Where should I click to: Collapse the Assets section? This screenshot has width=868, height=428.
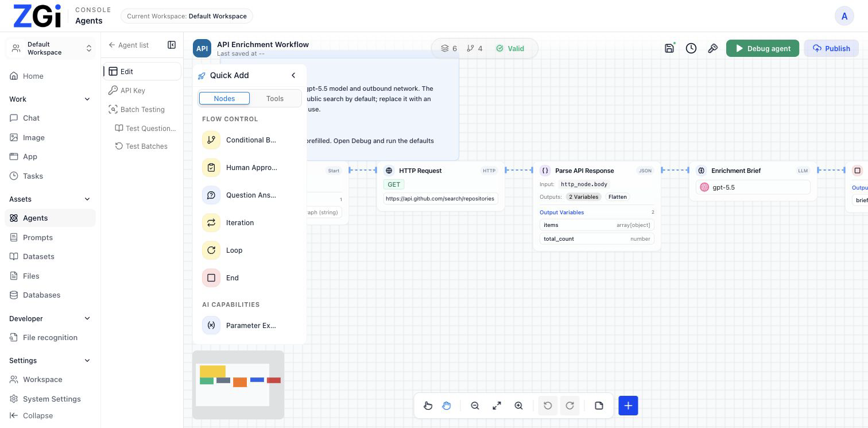click(x=87, y=199)
